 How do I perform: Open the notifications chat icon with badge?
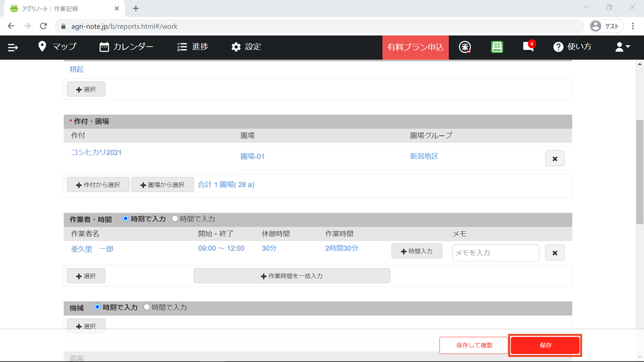[528, 47]
